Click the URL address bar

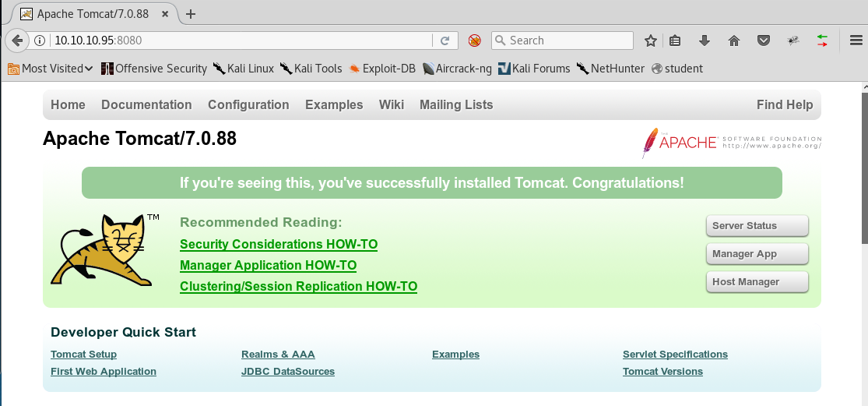click(234, 41)
